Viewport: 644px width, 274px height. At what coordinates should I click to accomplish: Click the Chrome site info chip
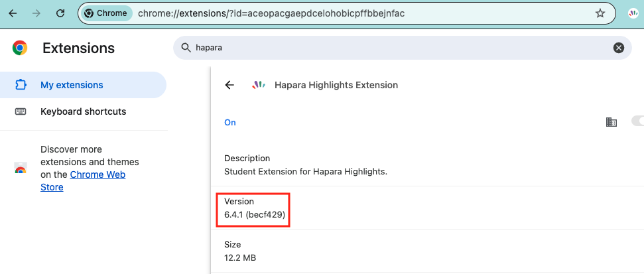pyautogui.click(x=106, y=13)
